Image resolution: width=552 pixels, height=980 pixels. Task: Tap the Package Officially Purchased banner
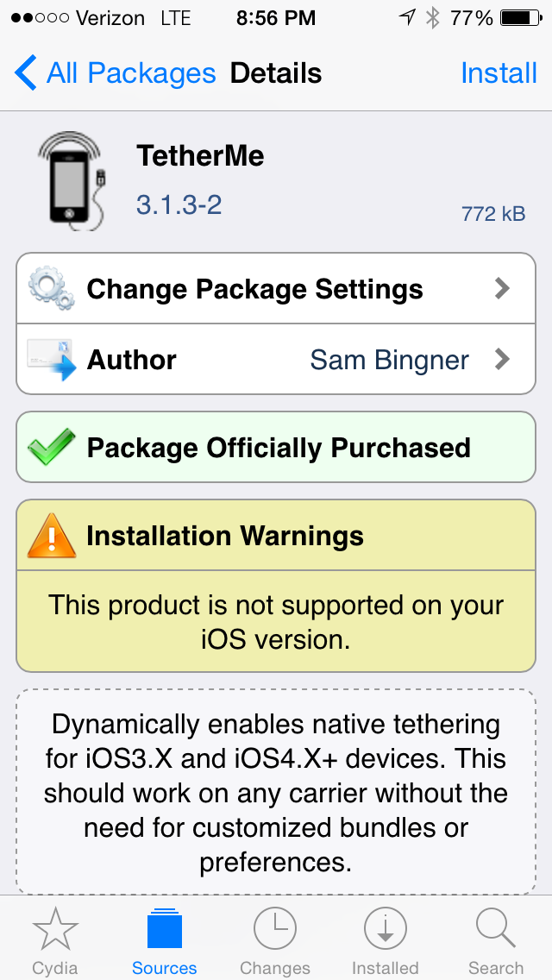click(276, 447)
